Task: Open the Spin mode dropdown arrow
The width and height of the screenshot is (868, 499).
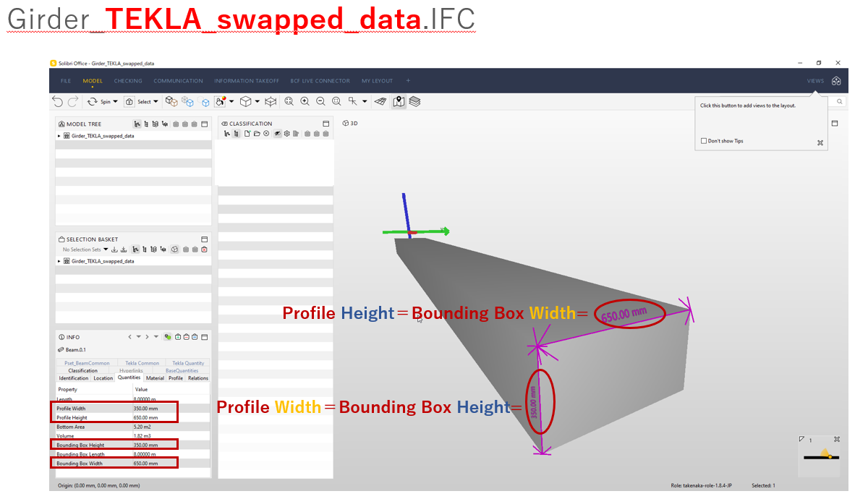Action: (116, 102)
